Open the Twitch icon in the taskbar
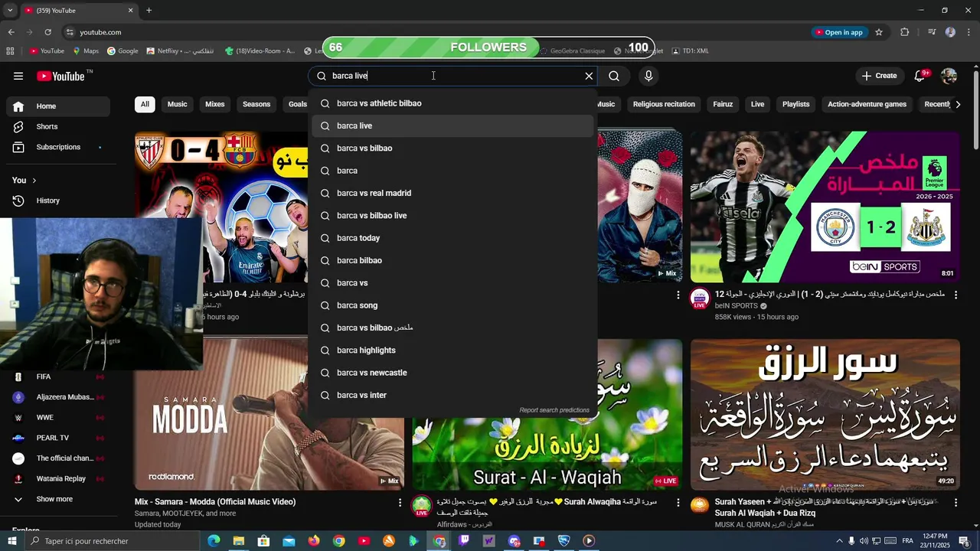 (x=464, y=541)
